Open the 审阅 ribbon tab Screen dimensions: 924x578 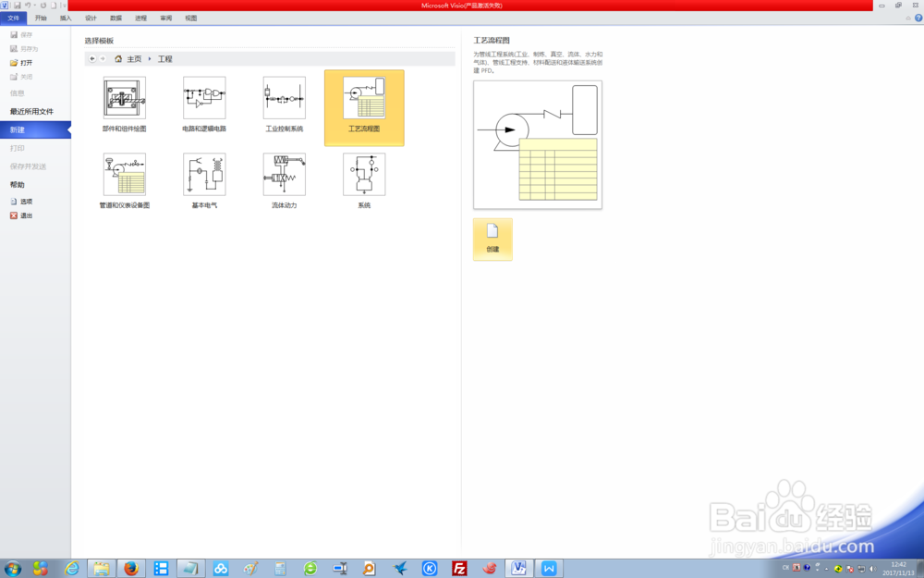tap(166, 18)
